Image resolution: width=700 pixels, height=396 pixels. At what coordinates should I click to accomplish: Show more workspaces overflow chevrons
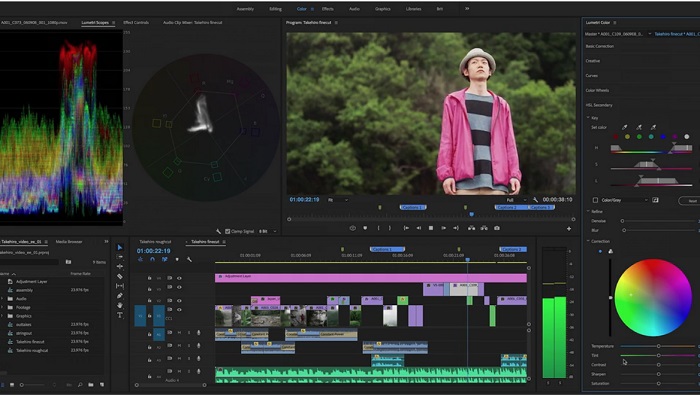click(x=467, y=8)
